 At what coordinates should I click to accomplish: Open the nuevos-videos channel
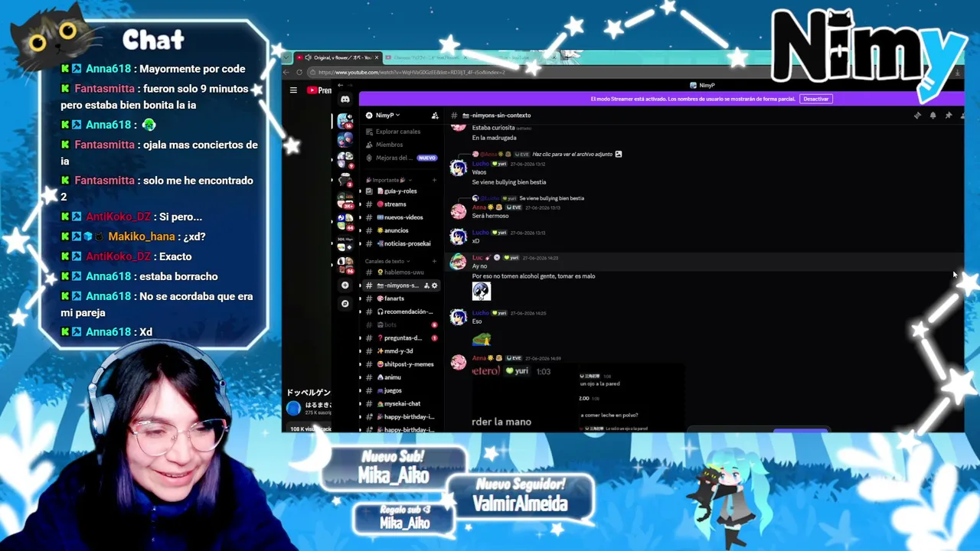pyautogui.click(x=401, y=217)
